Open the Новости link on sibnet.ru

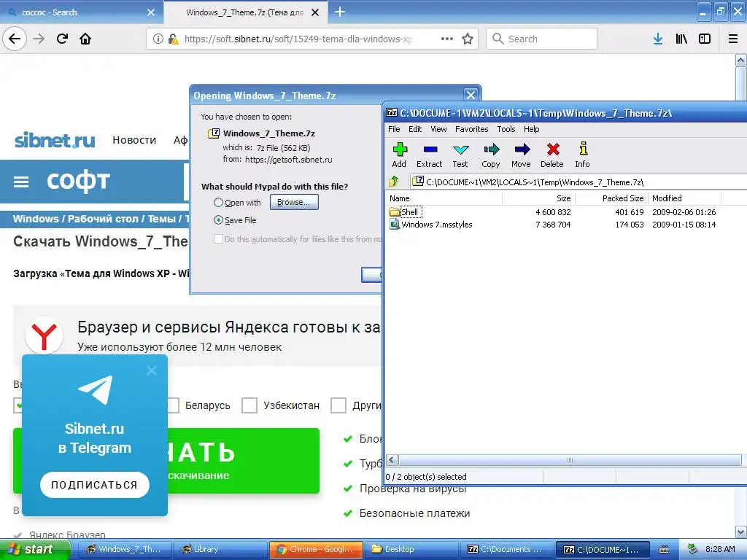134,140
